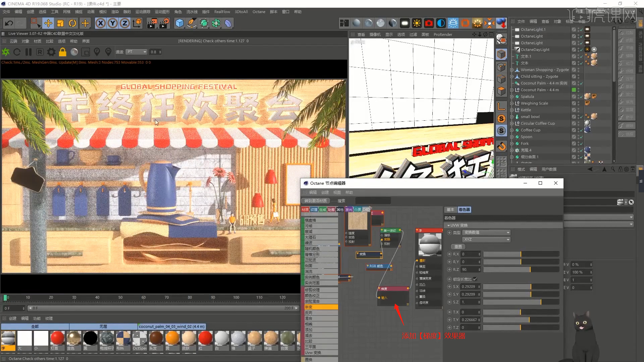This screenshot has height=362, width=644.
Task: Switch to the 基本 tab
Action: (x=450, y=209)
